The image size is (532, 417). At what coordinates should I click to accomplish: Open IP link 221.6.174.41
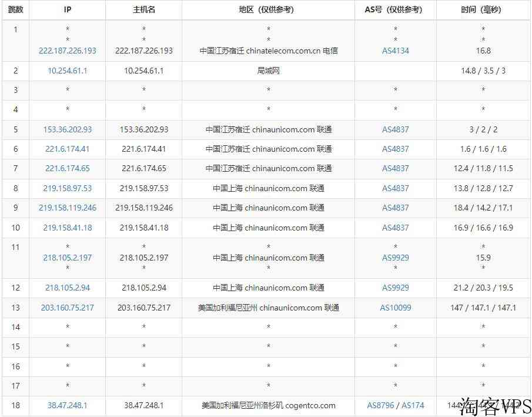coord(68,149)
